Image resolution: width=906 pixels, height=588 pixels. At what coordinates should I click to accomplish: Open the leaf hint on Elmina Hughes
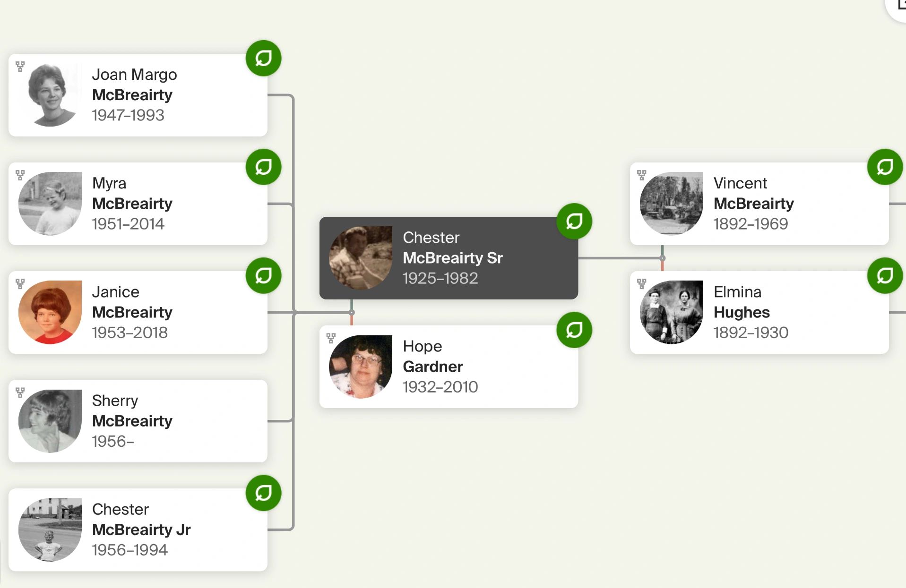coord(885,276)
